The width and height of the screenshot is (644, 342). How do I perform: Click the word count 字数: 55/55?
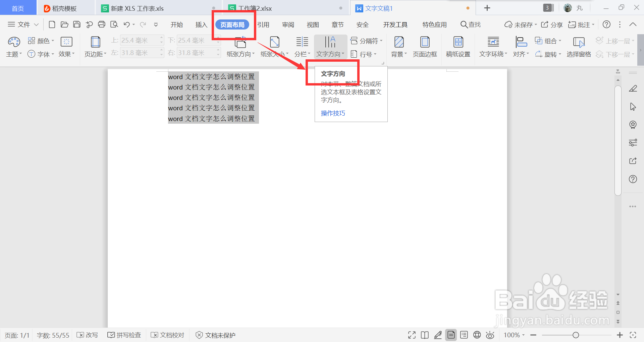tap(53, 335)
